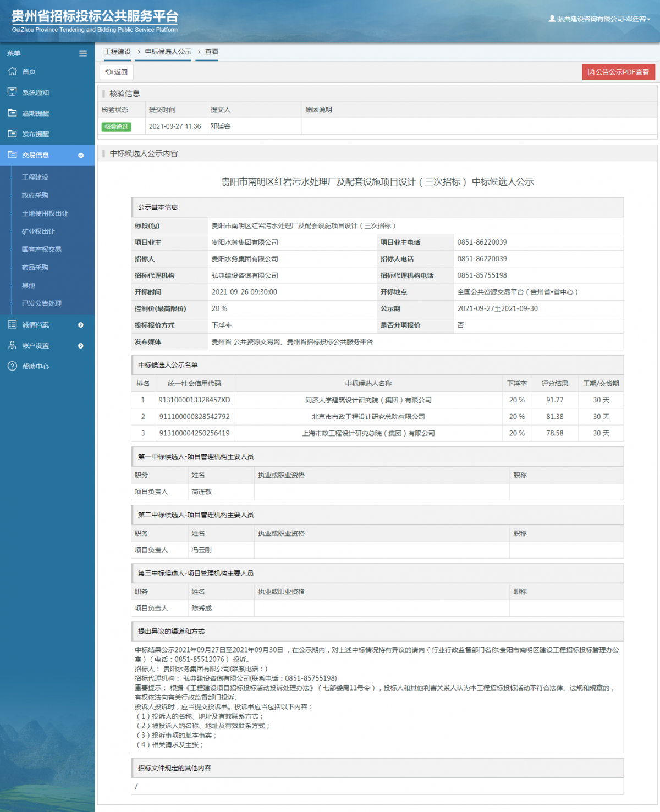Click the icon beside 交易信息

click(12, 154)
